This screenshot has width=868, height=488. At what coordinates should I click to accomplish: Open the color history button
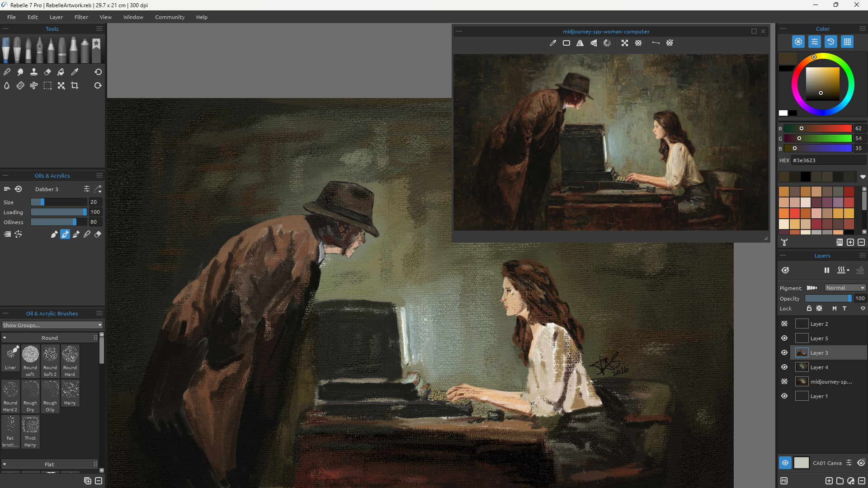(x=831, y=42)
